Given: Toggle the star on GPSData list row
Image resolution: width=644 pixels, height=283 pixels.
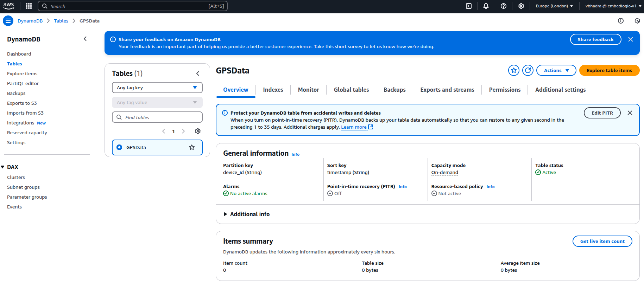Looking at the screenshot, I should pyautogui.click(x=192, y=147).
